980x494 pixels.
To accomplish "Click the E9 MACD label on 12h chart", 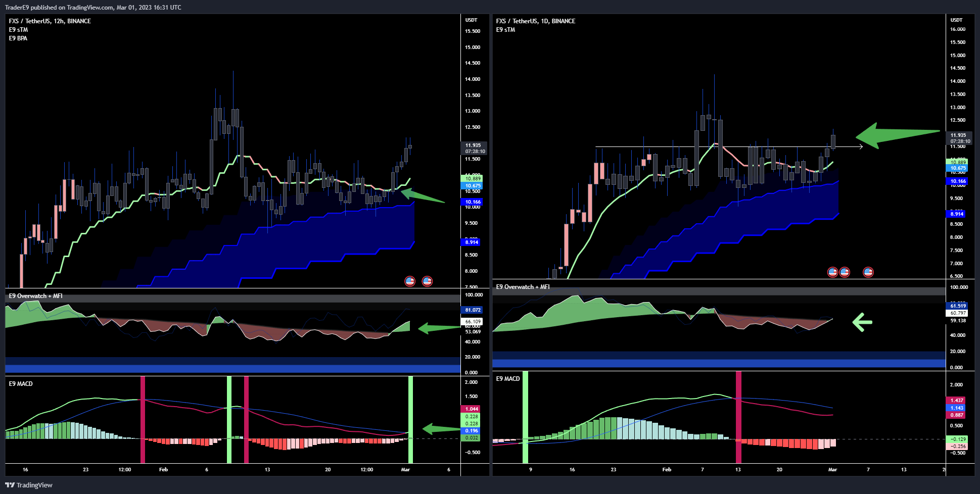I will [21, 384].
